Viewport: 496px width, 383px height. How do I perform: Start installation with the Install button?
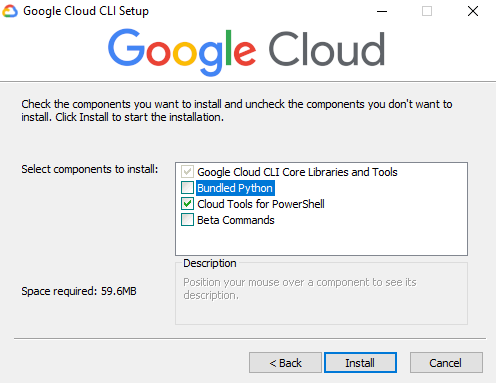pyautogui.click(x=360, y=362)
